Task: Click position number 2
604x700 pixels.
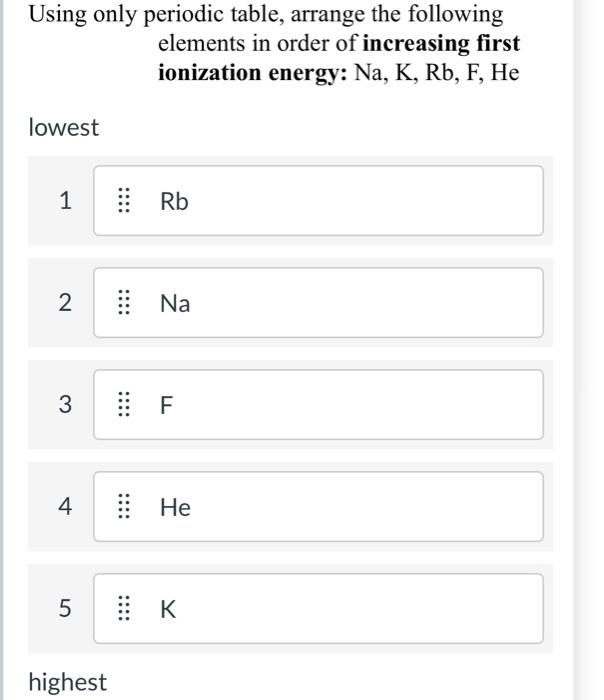Action: click(x=65, y=303)
